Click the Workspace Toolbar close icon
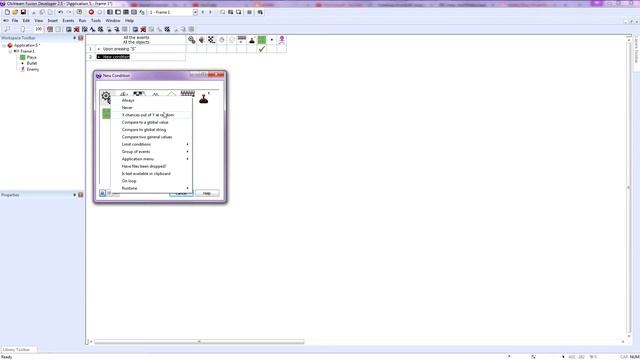Screen dimensions: 640x360 tap(80, 38)
